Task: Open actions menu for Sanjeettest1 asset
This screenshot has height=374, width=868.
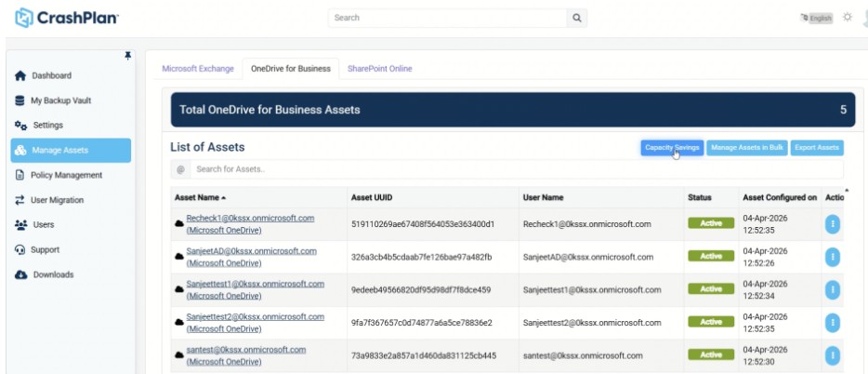Action: pyautogui.click(x=832, y=289)
